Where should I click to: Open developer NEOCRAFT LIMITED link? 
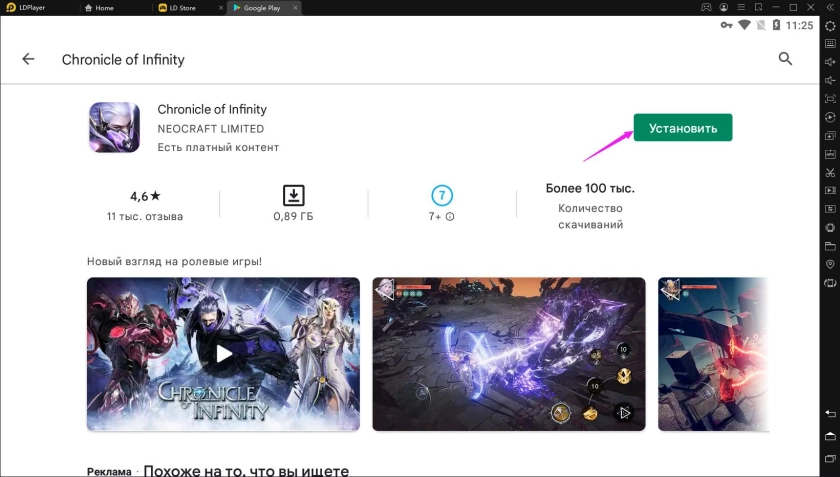click(211, 129)
